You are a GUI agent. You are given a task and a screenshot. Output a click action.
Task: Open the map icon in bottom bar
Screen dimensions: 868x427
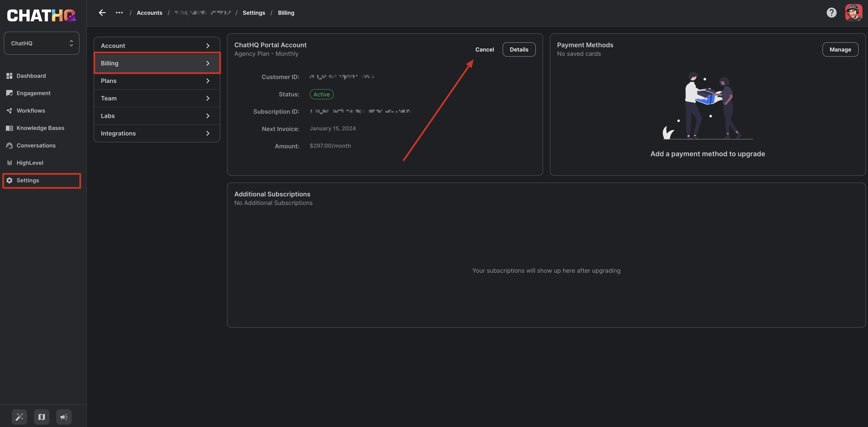[x=41, y=417]
